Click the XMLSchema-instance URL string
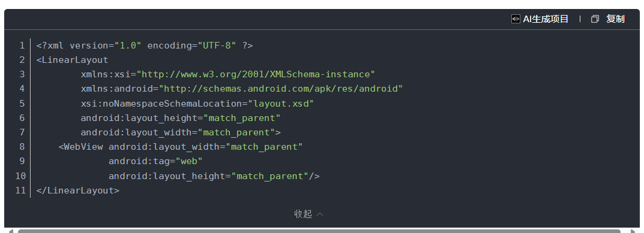The width and height of the screenshot is (644, 233). (x=256, y=74)
